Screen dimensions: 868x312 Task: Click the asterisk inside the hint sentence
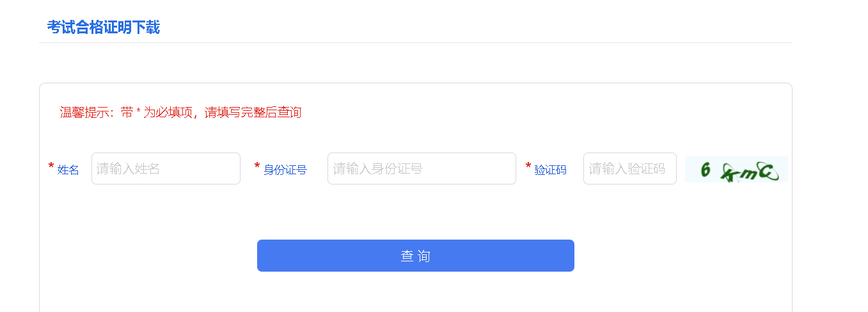138,111
